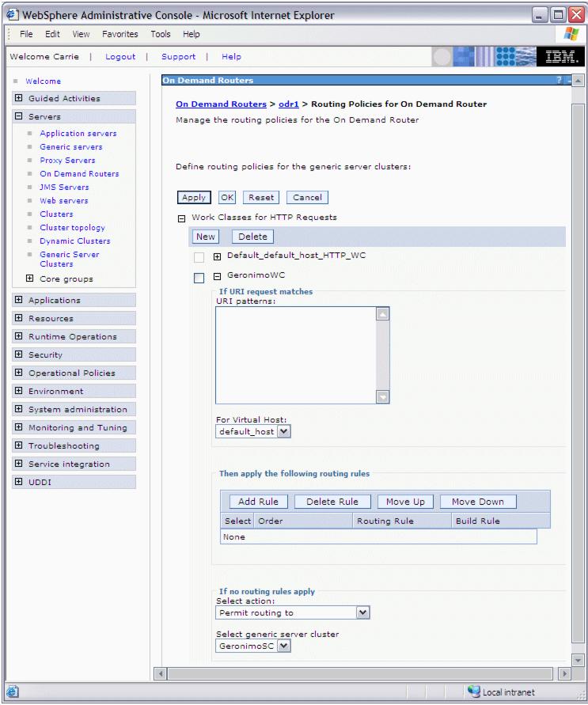Expand the Monitoring and Tuning section
Viewport: 588px width, 705px height.
pos(18,427)
